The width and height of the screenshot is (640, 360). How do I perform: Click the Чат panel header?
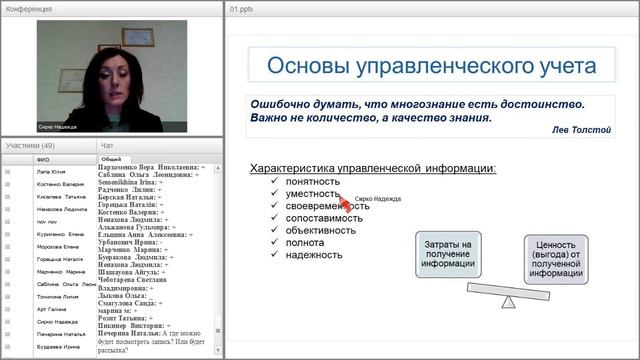pyautogui.click(x=160, y=146)
